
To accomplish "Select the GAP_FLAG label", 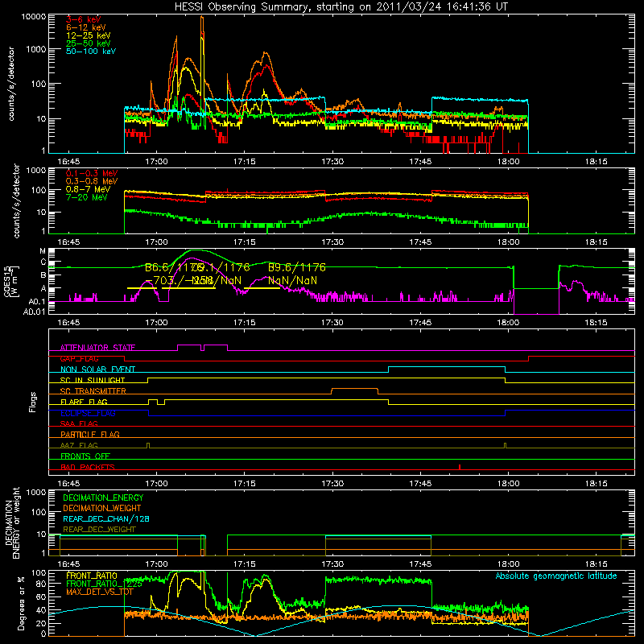I will [79, 358].
